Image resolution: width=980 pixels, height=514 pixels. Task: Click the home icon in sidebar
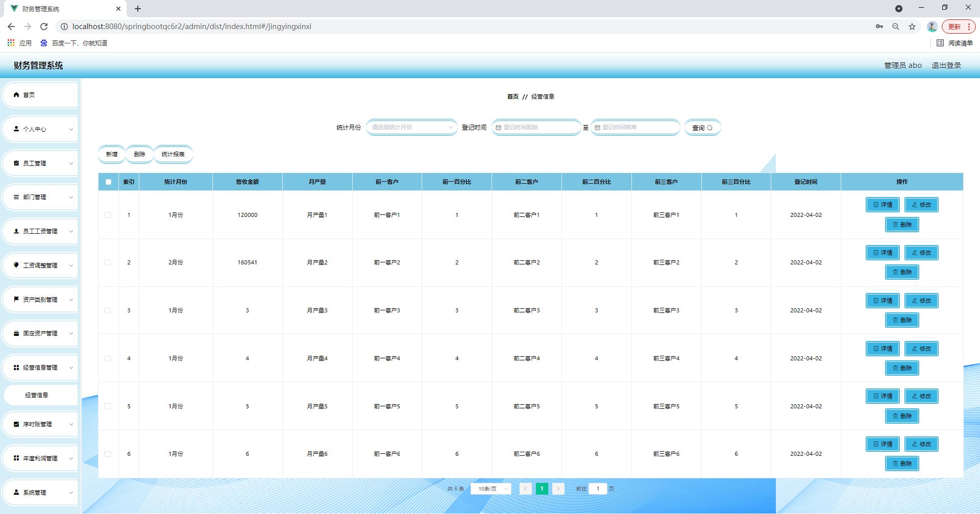(16, 95)
